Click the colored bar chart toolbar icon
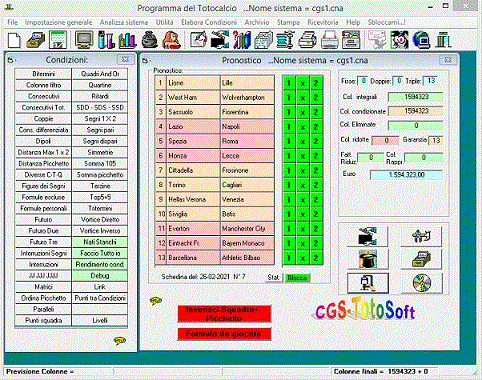The image size is (482, 380). tap(127, 40)
